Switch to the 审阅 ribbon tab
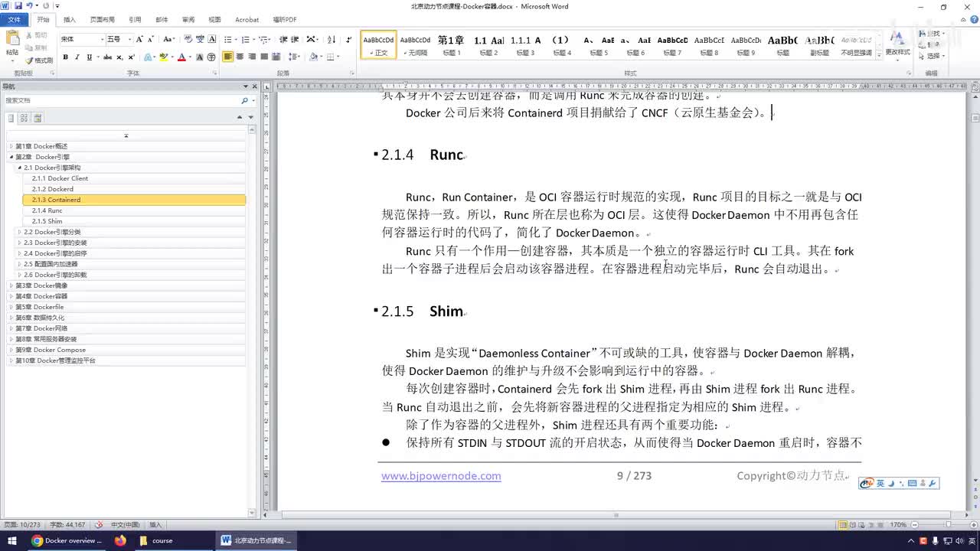 188,20
